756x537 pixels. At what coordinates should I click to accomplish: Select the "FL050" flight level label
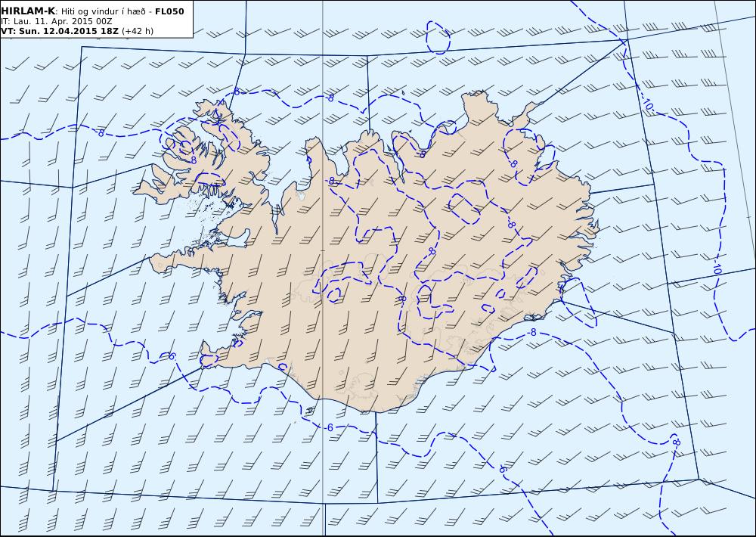(169, 11)
